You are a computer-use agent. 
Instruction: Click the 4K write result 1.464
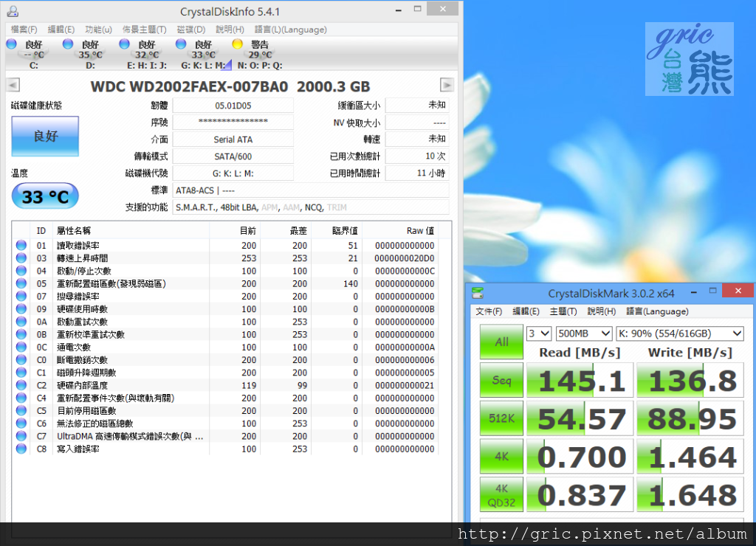tap(690, 456)
